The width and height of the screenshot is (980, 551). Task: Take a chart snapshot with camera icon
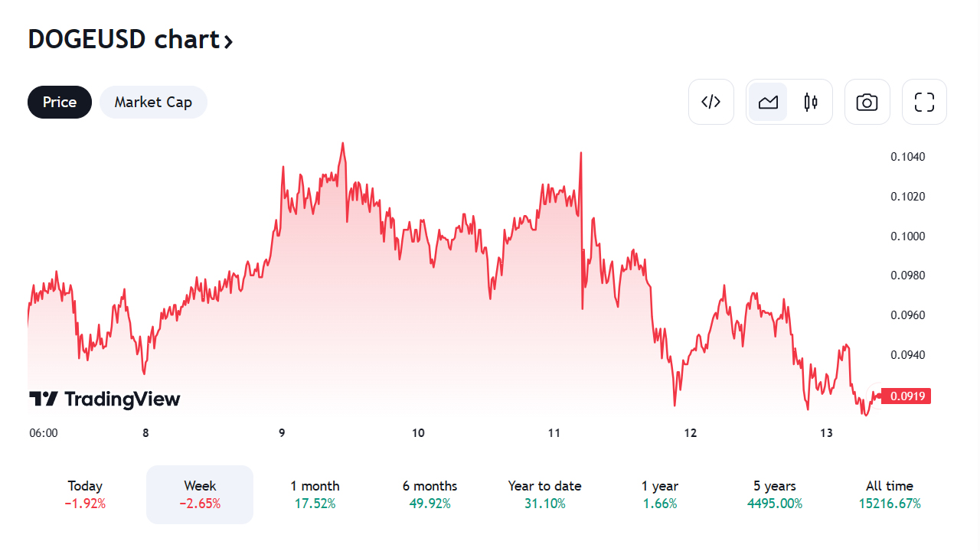[x=867, y=102]
